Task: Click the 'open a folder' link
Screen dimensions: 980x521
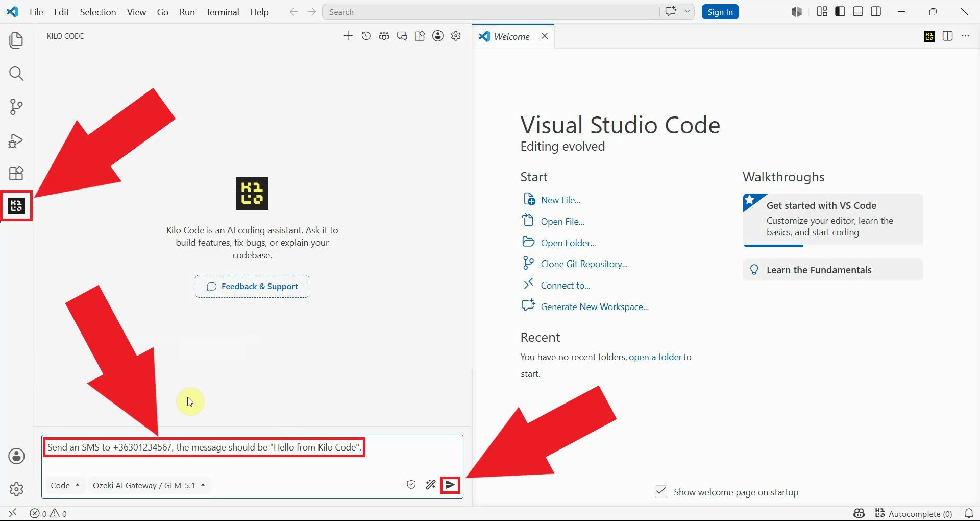Action: pyautogui.click(x=655, y=357)
